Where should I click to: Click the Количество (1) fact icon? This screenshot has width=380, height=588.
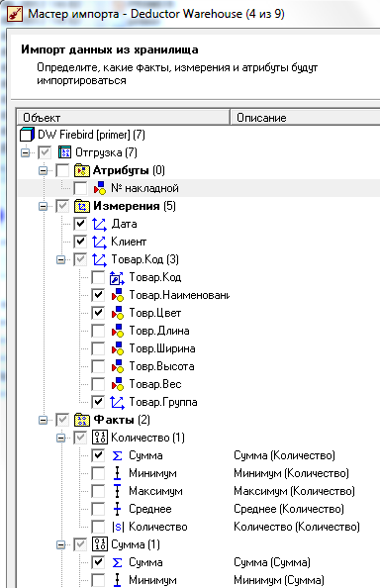pyautogui.click(x=100, y=438)
